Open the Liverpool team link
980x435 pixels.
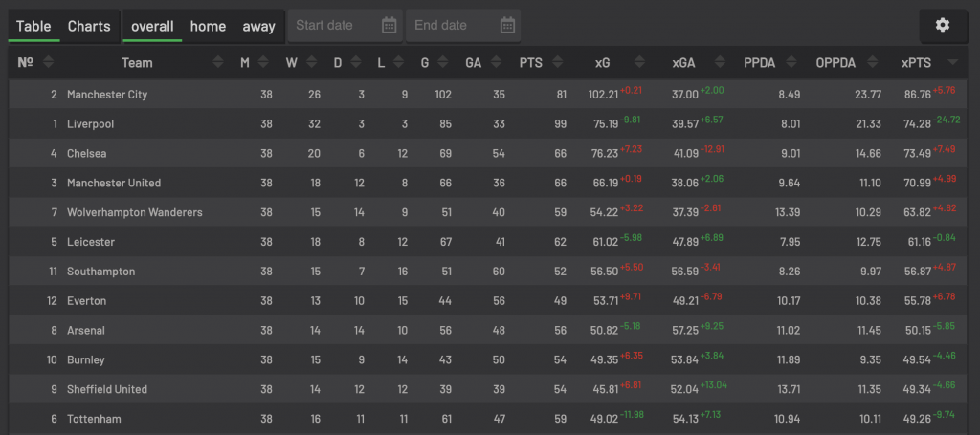(x=91, y=124)
